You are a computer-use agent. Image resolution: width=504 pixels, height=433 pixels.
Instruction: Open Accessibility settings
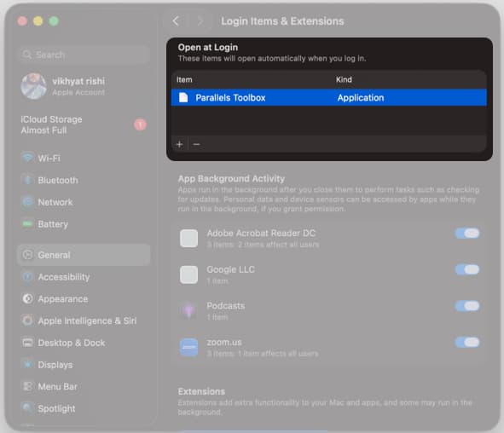[x=84, y=277]
